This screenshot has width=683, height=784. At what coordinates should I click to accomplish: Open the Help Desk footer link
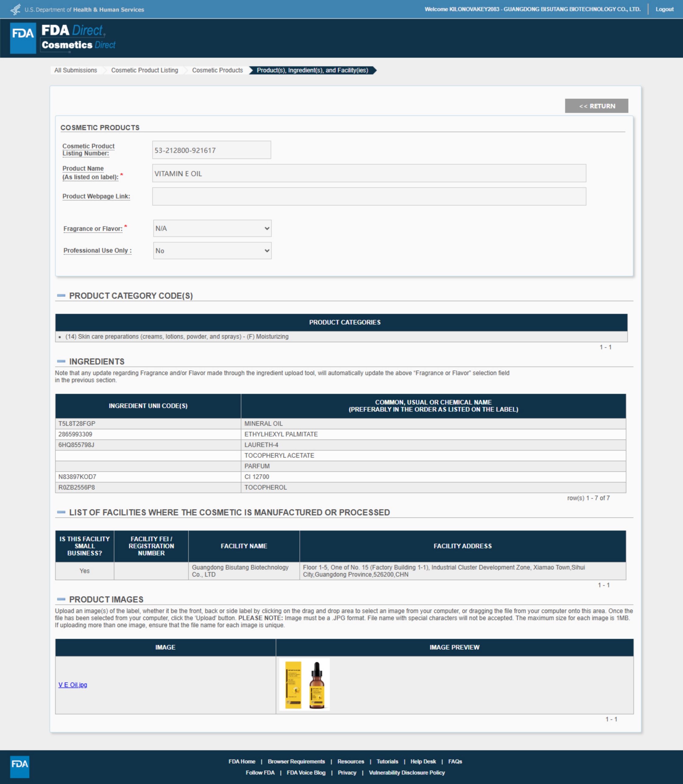(423, 761)
